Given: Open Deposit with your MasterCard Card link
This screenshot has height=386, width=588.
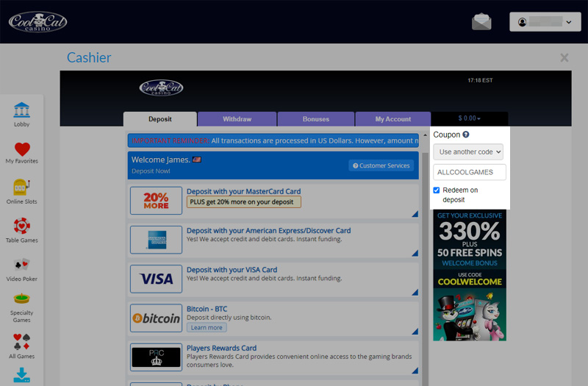Looking at the screenshot, I should point(244,191).
